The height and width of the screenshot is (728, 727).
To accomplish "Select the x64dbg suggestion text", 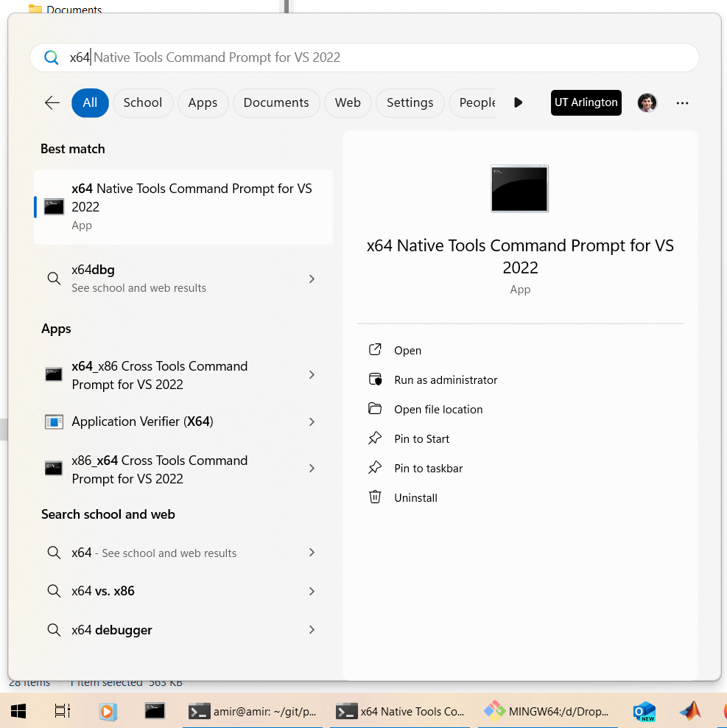I will coord(93,270).
